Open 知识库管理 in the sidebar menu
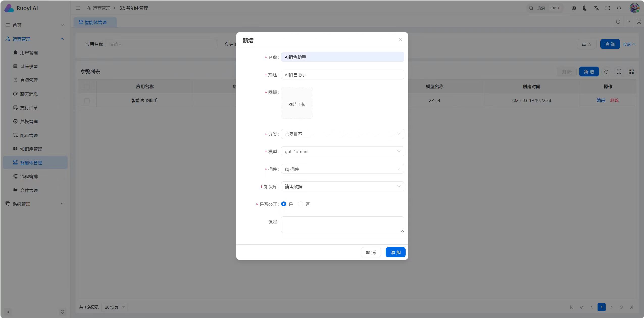Viewport: 644px width, 318px height. 31,149
